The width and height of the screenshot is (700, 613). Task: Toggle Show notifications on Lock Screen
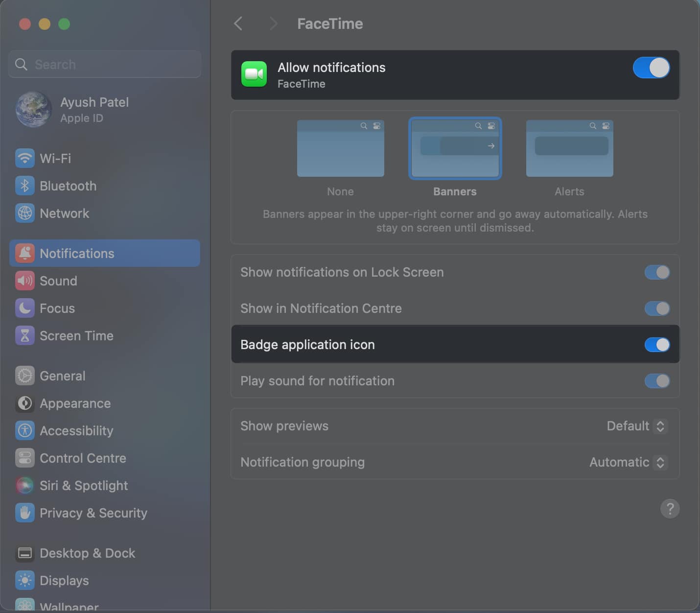point(657,272)
